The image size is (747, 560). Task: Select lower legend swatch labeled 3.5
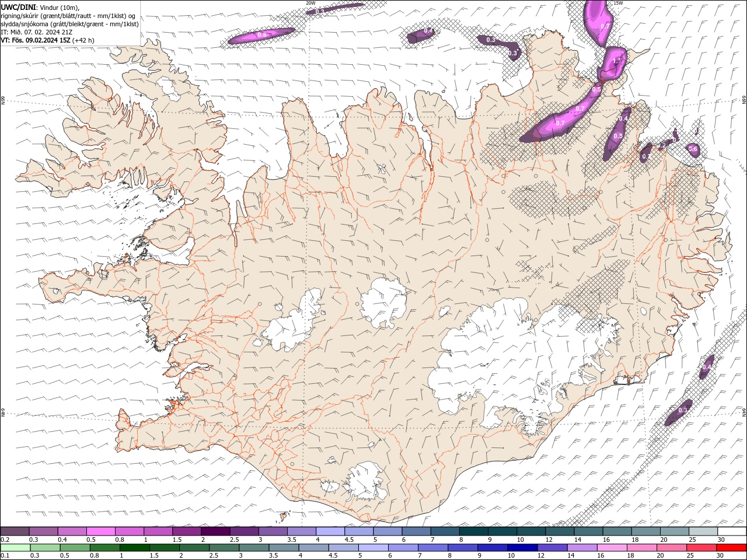click(x=284, y=548)
